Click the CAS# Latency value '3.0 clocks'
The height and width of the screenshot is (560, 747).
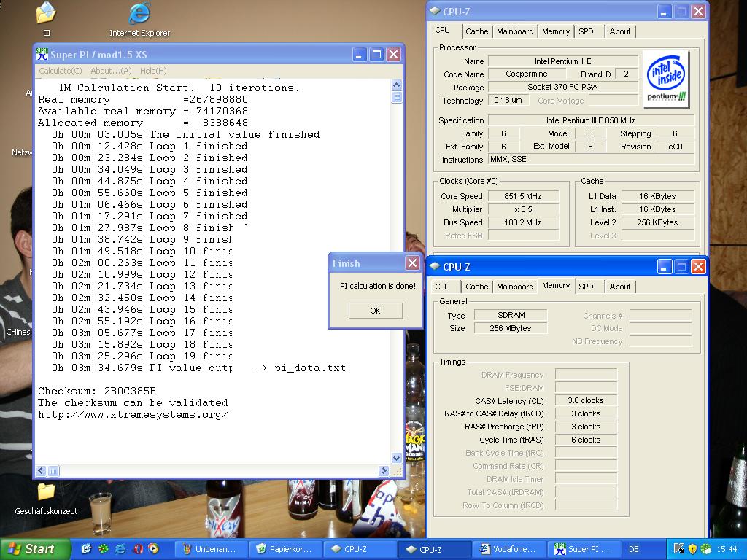click(586, 400)
